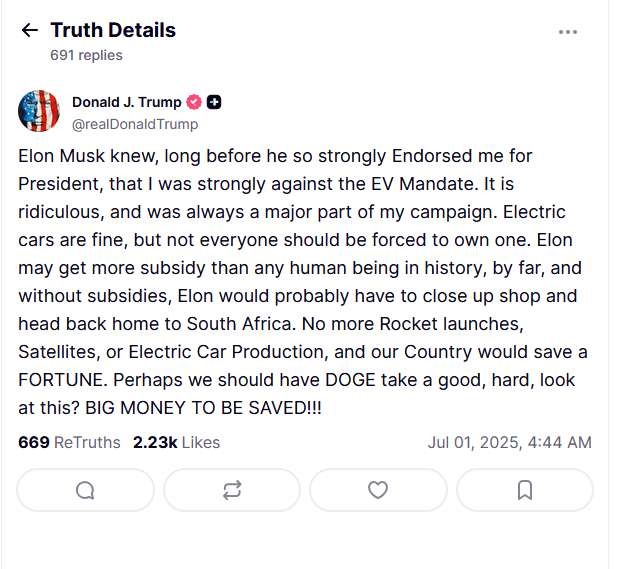This screenshot has height=569, width=619.
Task: Click the red verified checkmark badge
Action: click(x=195, y=102)
